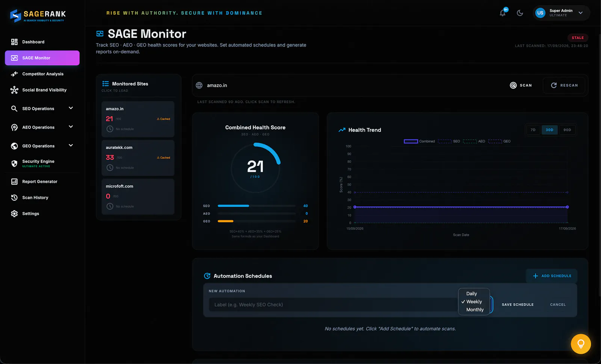The height and width of the screenshot is (364, 601).
Task: Select microfoft.com in Monitored Sites
Action: [138, 196]
